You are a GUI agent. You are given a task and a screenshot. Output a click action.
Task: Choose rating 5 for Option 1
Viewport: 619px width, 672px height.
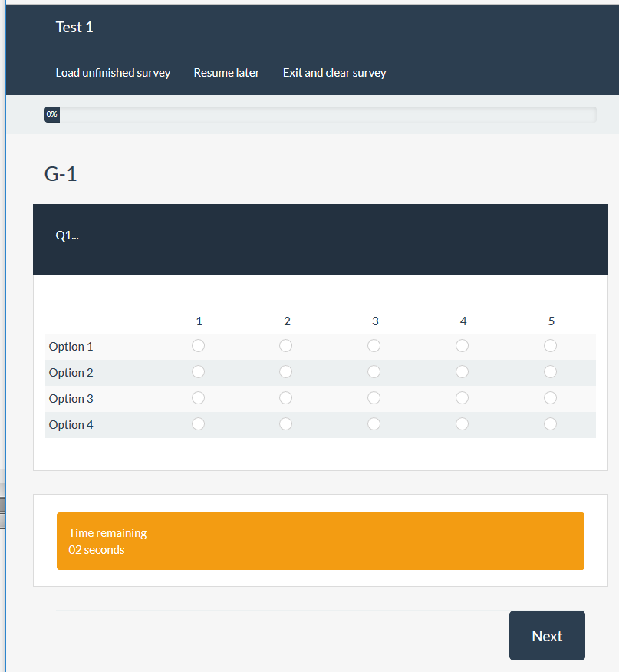[x=550, y=346]
